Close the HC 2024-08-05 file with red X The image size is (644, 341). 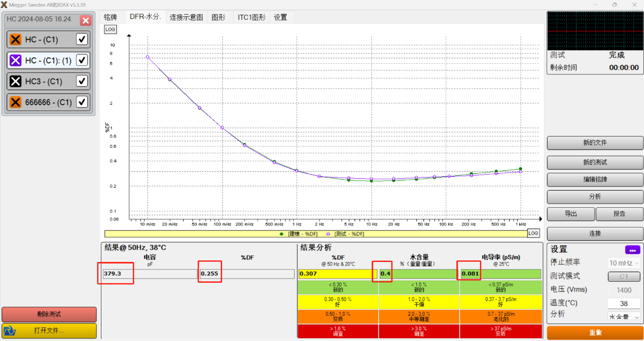[x=86, y=20]
